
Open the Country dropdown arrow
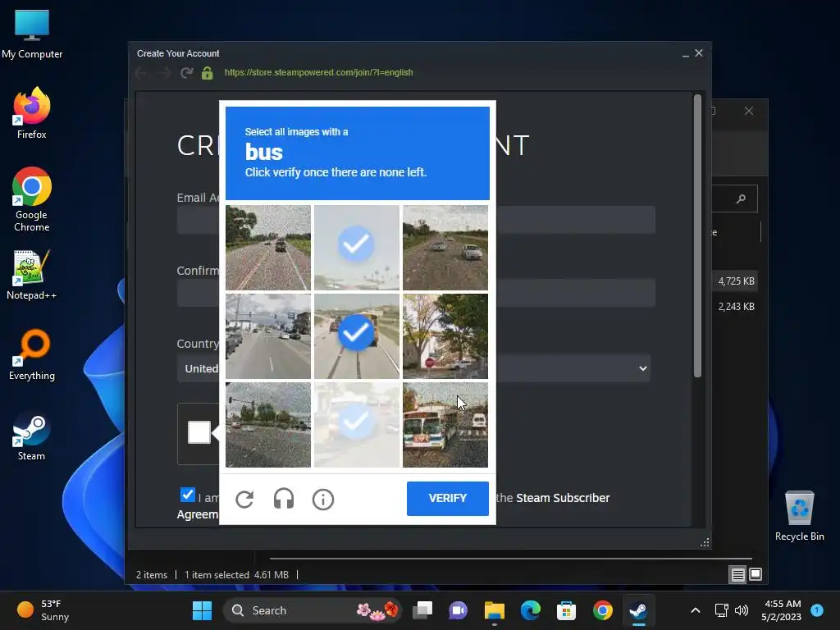coord(643,368)
